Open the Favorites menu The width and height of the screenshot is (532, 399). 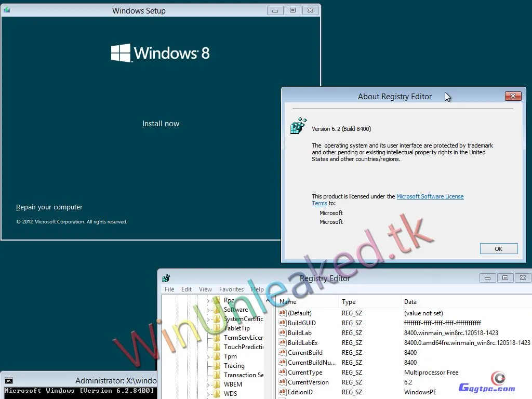pyautogui.click(x=231, y=289)
